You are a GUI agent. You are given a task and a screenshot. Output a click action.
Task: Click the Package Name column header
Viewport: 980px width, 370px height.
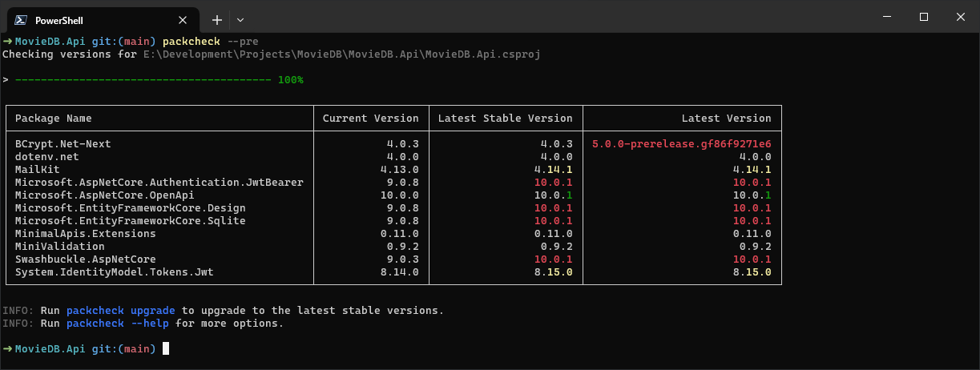click(x=54, y=119)
